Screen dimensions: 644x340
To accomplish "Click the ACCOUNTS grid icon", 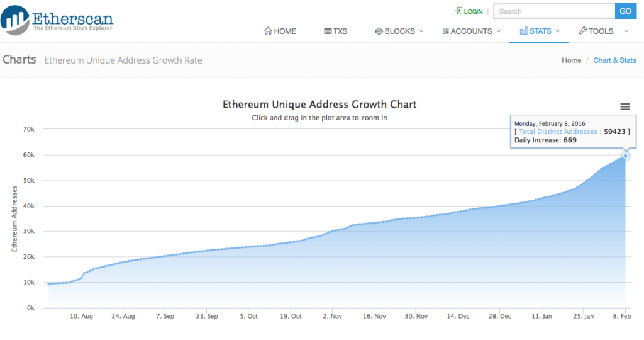I will pyautogui.click(x=445, y=31).
